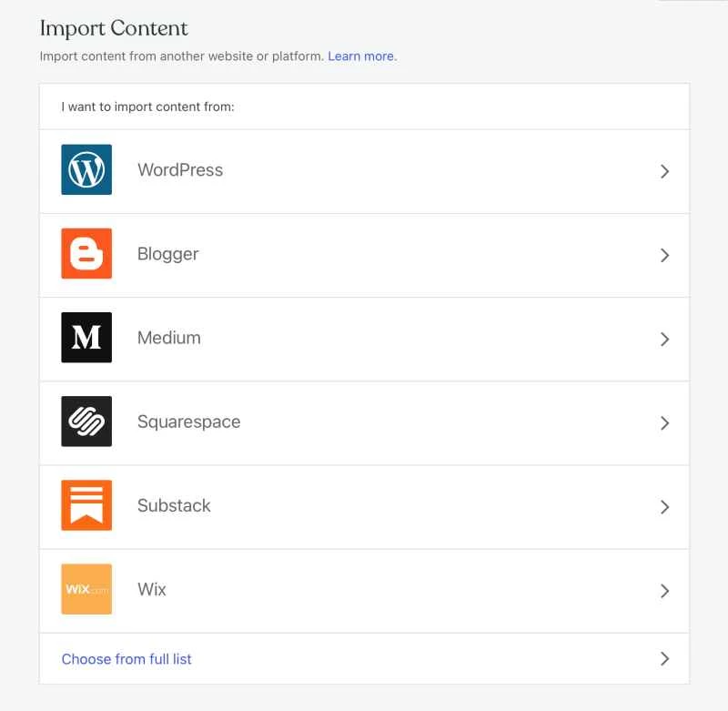Screen dimensions: 728x711
Task: Expand the 'Choose from full list' chevron
Action: click(x=664, y=658)
